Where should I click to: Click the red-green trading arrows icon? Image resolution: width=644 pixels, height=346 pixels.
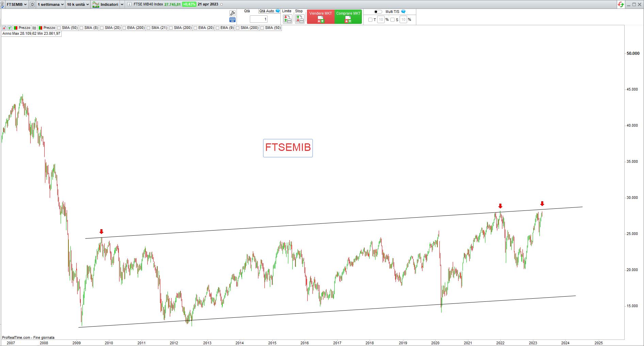621,4
